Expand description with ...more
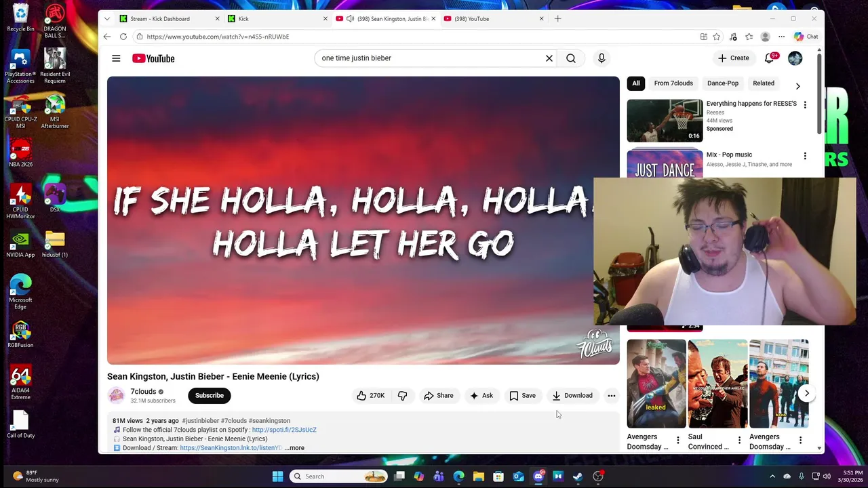Screen dimensions: 868x488 point(294,448)
